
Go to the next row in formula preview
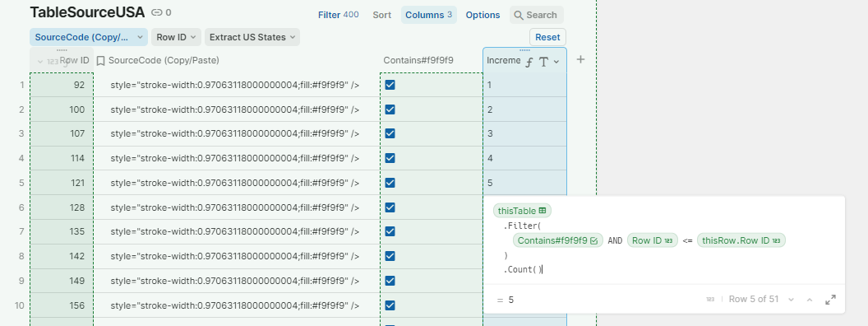point(791,300)
